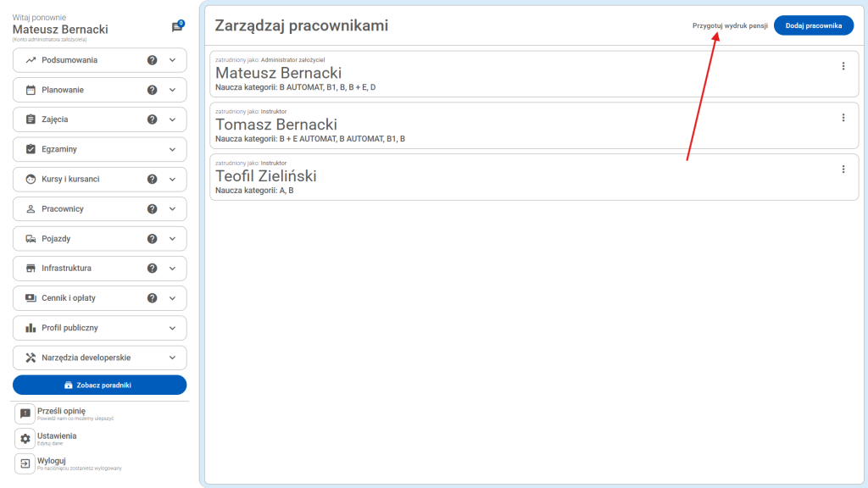Click Przygotuj wydruk pensji link
The height and width of the screenshot is (488, 868).
[x=730, y=25]
